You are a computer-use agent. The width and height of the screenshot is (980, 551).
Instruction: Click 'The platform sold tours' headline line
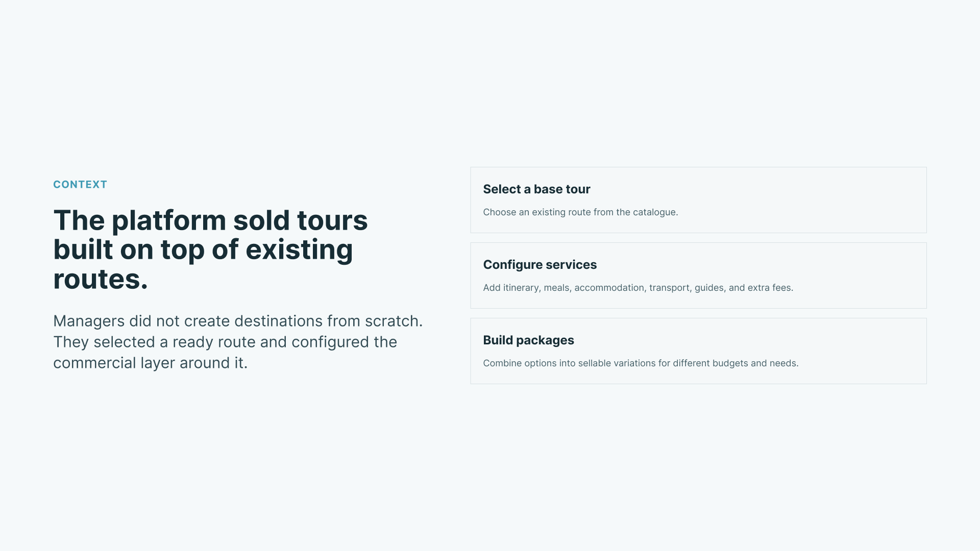tap(210, 220)
